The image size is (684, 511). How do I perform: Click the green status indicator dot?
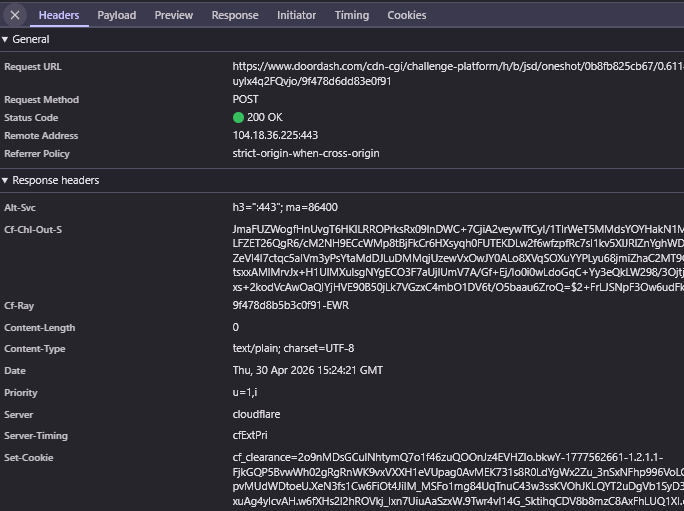click(x=238, y=117)
